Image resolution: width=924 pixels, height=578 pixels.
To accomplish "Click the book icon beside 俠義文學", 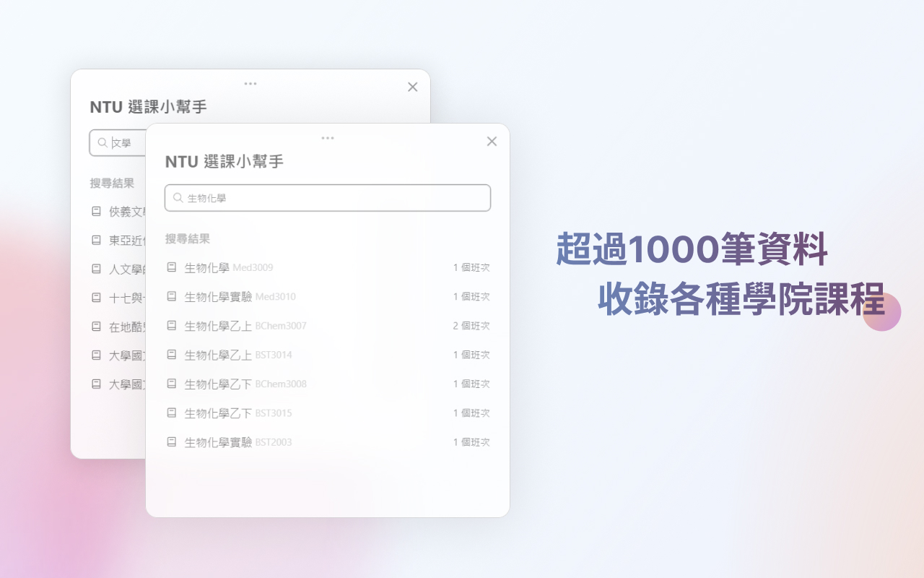I will pos(95,211).
